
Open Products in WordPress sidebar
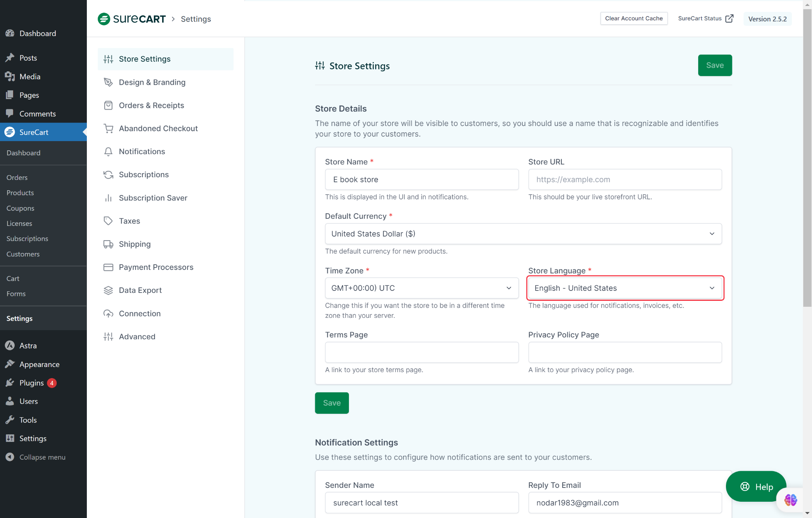click(x=20, y=193)
